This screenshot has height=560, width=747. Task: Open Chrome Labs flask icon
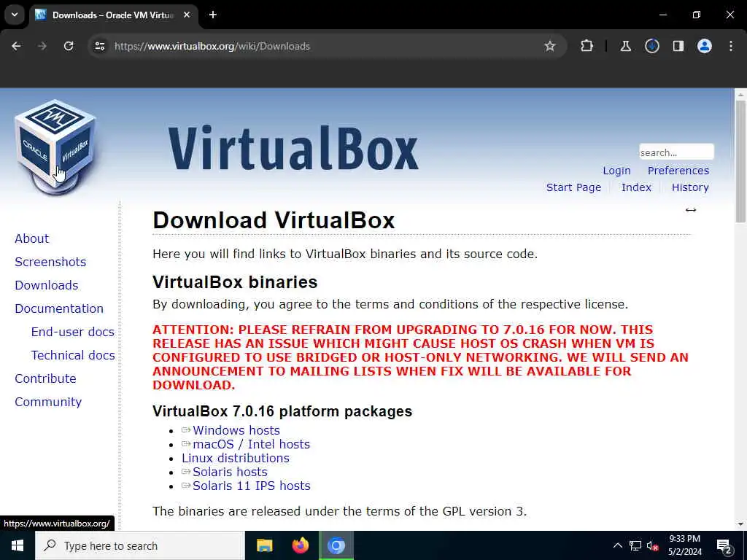click(x=625, y=46)
